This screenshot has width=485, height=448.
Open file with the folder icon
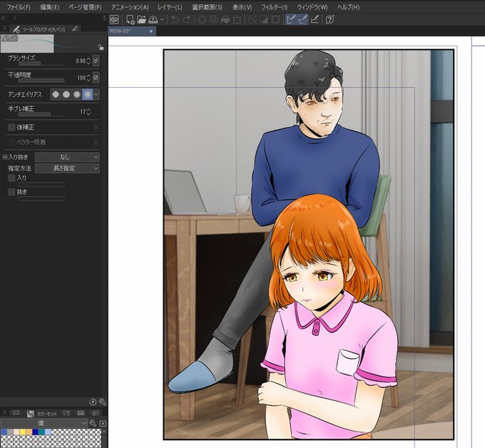click(142, 20)
